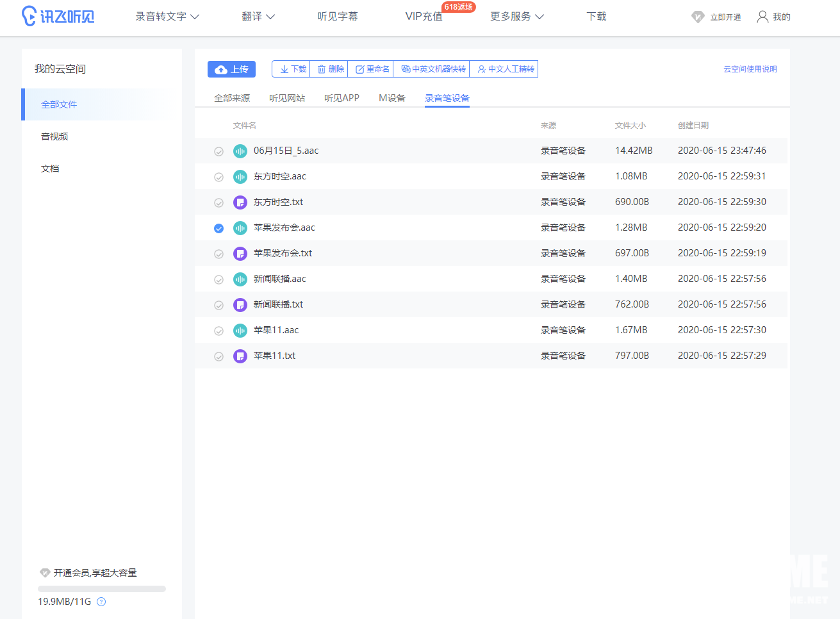Screen dimensions: 840x619
Task: Click the date 2020-06-15 22:57:30
Action: (722, 330)
